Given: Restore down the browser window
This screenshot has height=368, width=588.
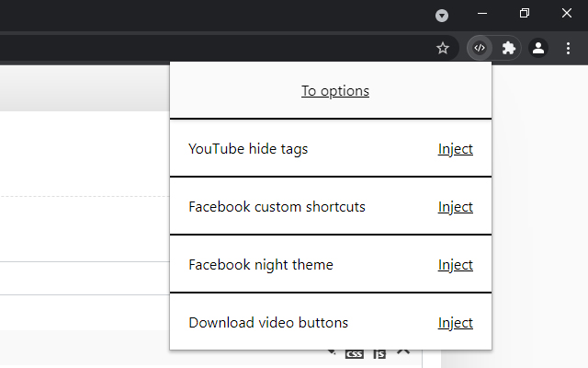Looking at the screenshot, I should [525, 13].
